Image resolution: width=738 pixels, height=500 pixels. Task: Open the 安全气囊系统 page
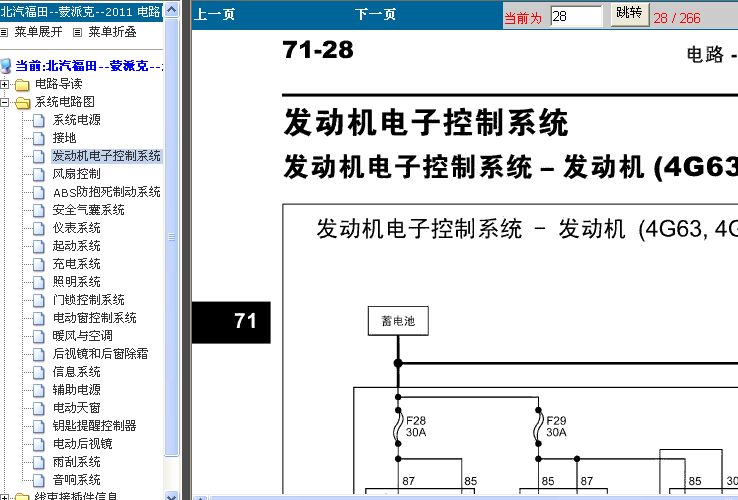pos(88,210)
